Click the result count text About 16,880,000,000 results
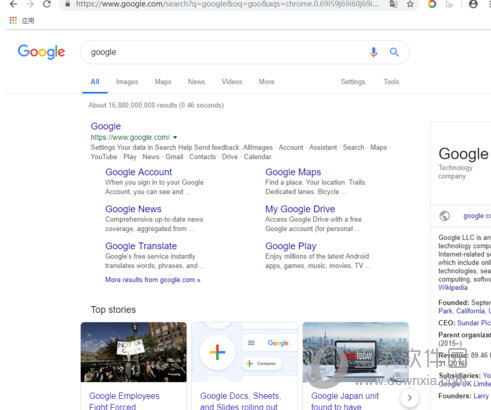 point(156,105)
